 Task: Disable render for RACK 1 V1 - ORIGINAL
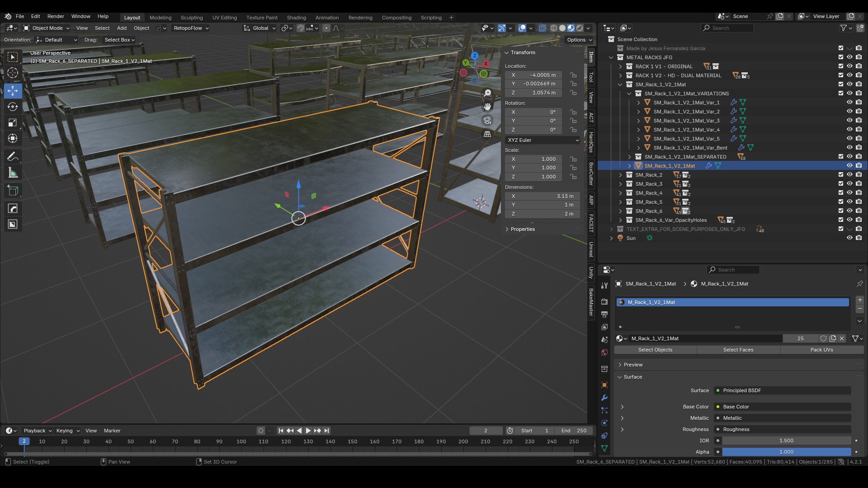[x=859, y=66]
